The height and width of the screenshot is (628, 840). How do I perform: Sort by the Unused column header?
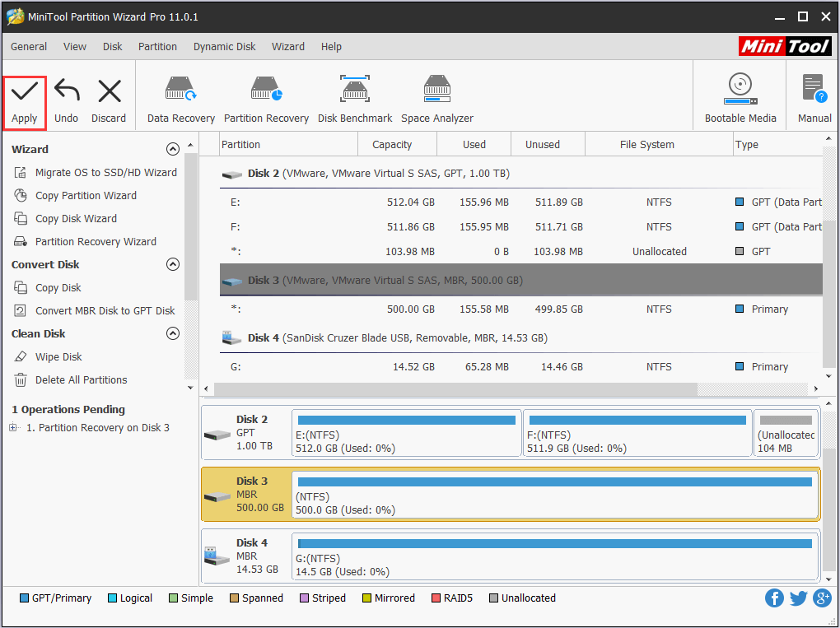point(548,145)
